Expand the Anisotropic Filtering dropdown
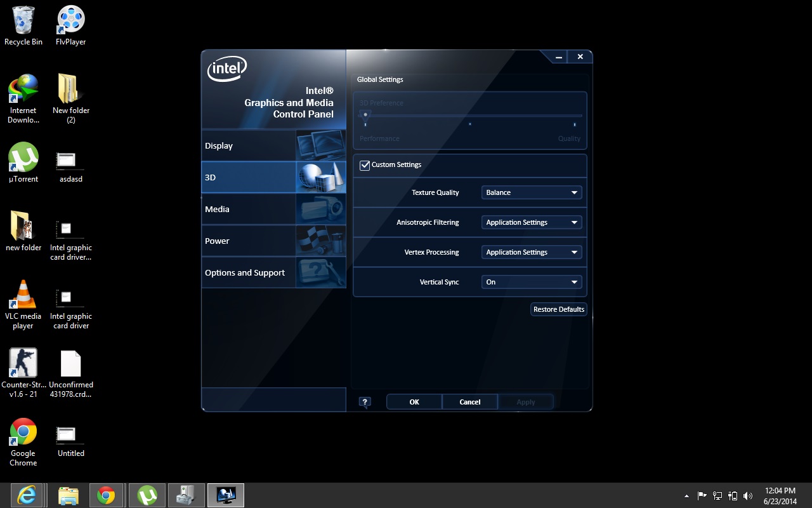This screenshot has width=812, height=508. point(532,222)
